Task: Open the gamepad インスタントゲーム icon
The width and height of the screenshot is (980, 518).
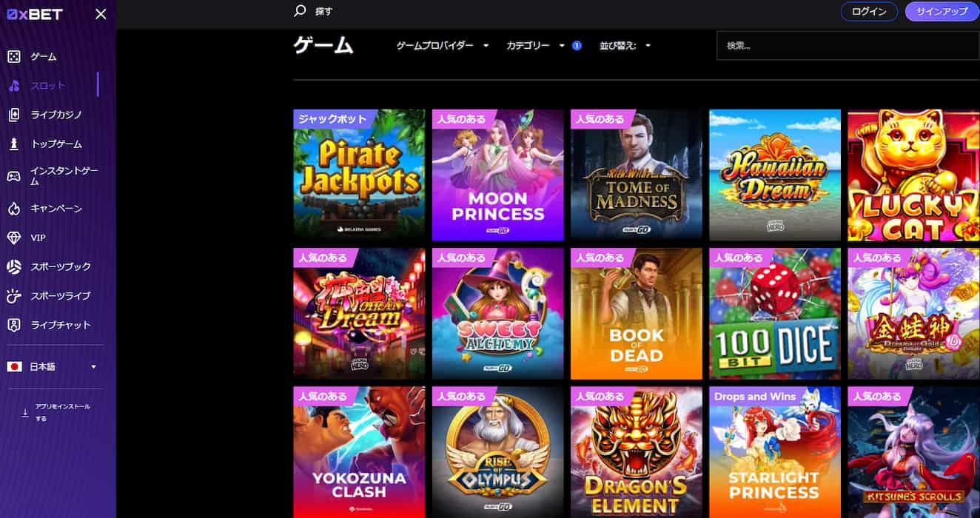Action: [13, 176]
